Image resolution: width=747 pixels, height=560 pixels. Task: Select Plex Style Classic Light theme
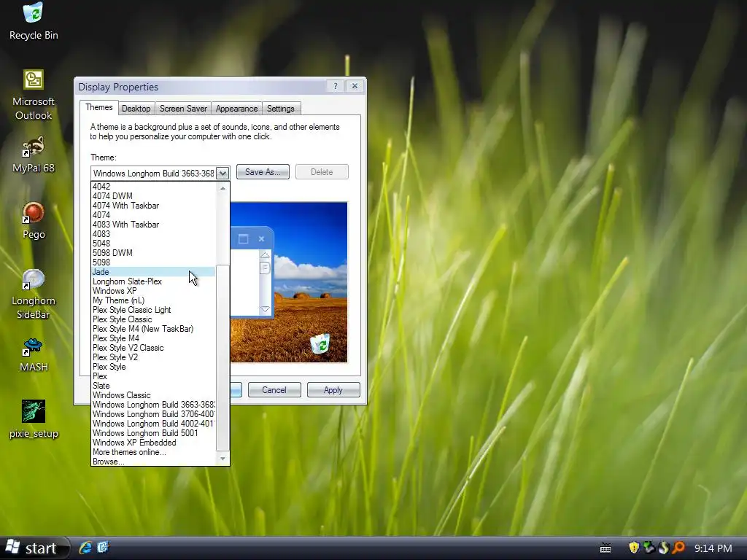tap(153, 310)
